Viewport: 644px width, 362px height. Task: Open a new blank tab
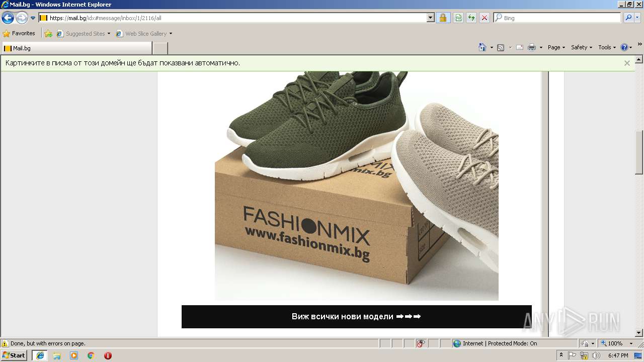(160, 48)
